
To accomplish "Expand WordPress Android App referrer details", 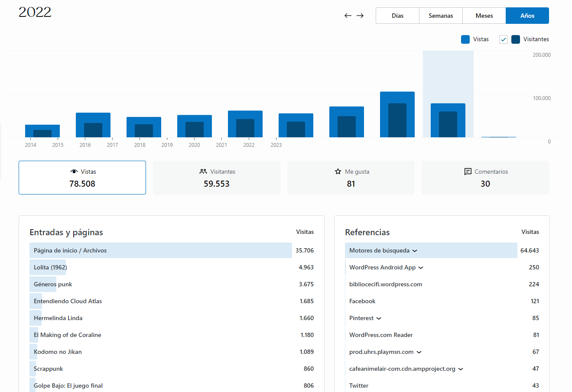I will 421,268.
